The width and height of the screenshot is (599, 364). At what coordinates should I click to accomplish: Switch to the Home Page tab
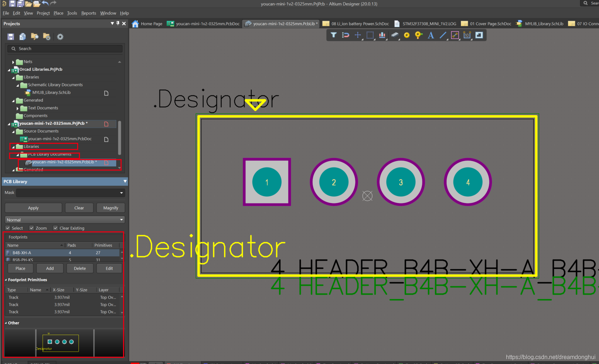point(147,24)
